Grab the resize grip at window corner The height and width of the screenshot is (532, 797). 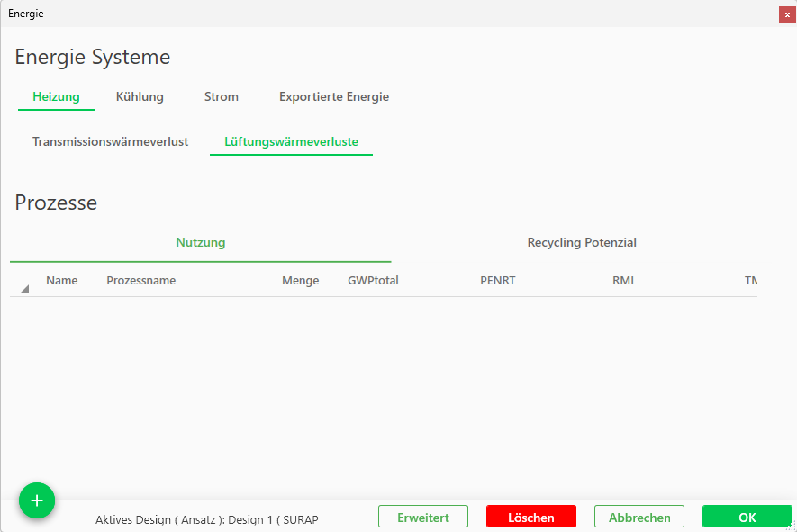[791, 527]
